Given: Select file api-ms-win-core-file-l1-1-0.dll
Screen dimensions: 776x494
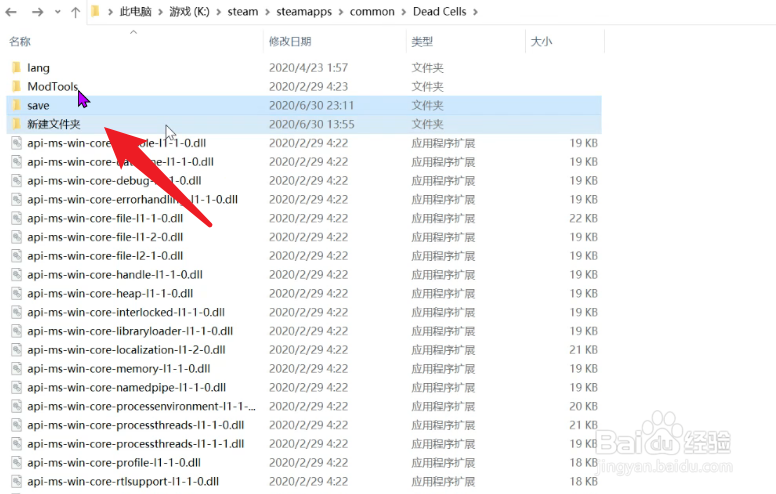Looking at the screenshot, I should (105, 218).
